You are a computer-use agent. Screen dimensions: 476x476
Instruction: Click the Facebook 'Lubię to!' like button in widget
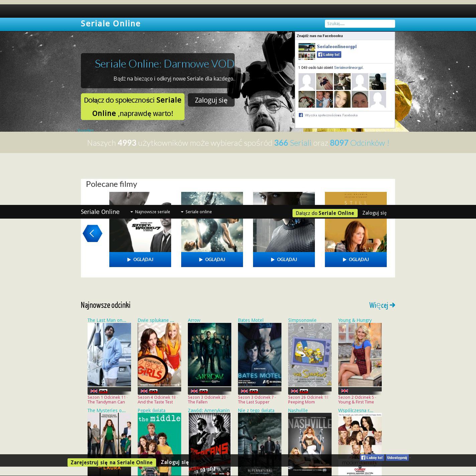coord(329,55)
